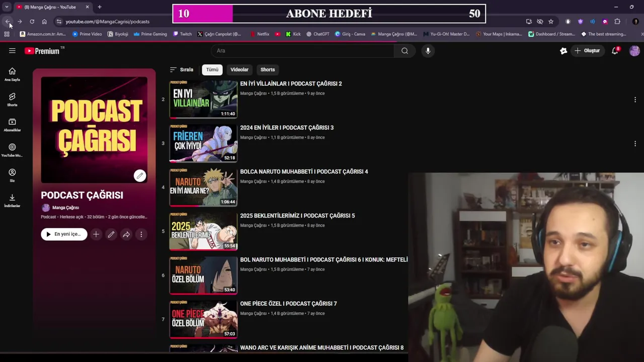Open Ana Sayfa in the sidebar
The height and width of the screenshot is (362, 644).
click(12, 74)
